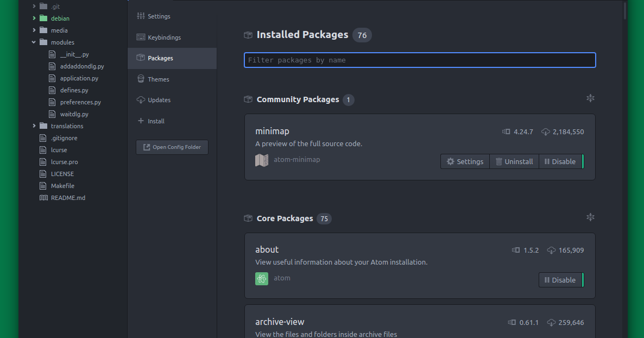Collapse Core Packages using the section icon

(590, 217)
